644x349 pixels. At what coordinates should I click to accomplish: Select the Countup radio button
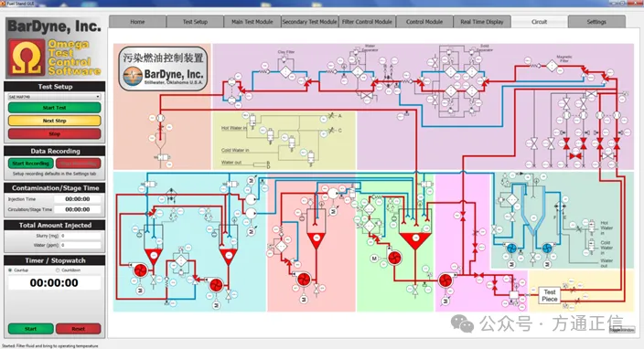(x=10, y=270)
